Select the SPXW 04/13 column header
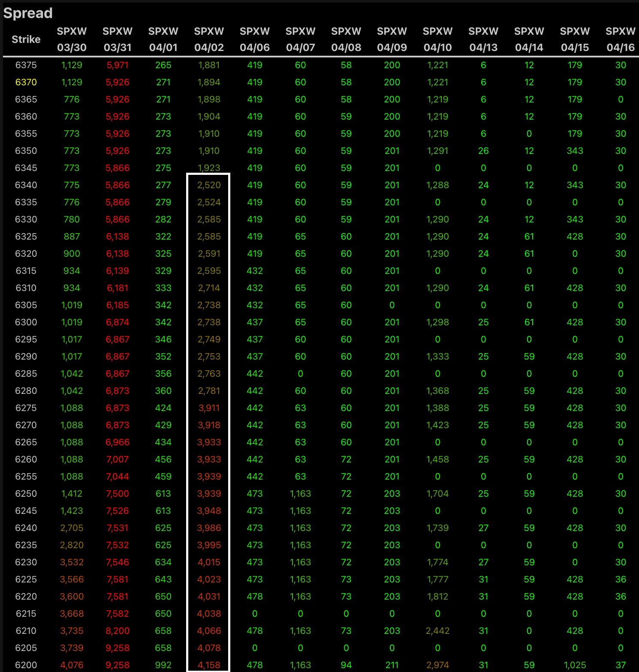 pos(483,39)
